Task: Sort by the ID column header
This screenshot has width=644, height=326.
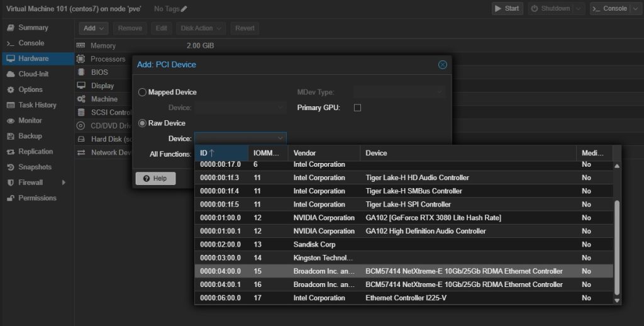Action: pos(221,153)
